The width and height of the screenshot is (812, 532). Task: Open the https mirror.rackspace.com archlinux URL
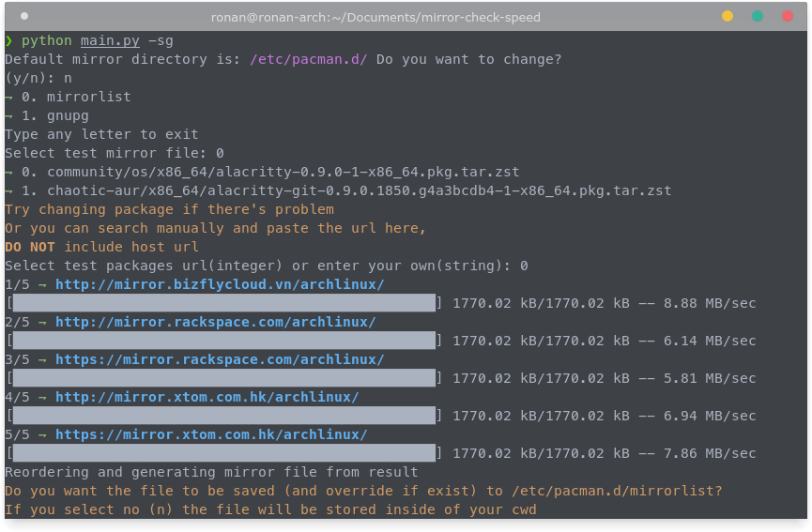[220, 359]
